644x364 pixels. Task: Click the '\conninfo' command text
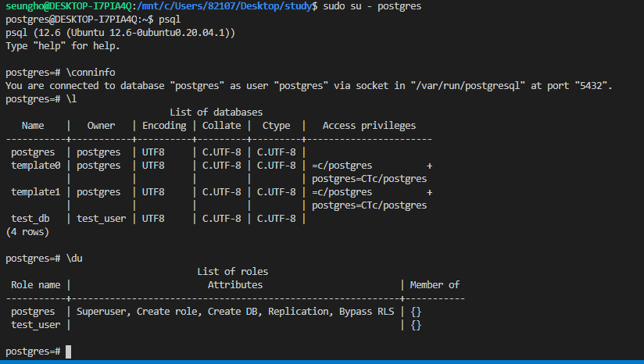[91, 72]
